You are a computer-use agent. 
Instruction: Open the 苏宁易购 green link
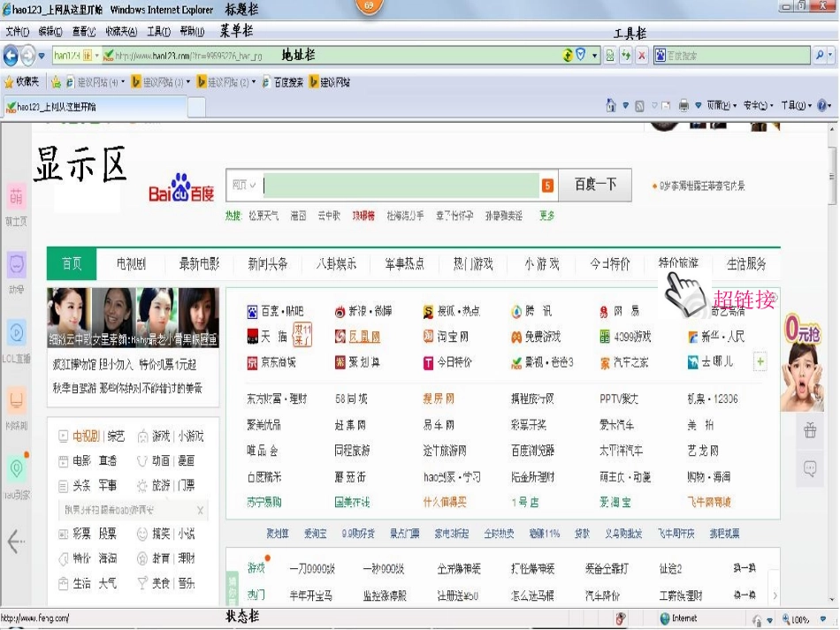[264, 502]
